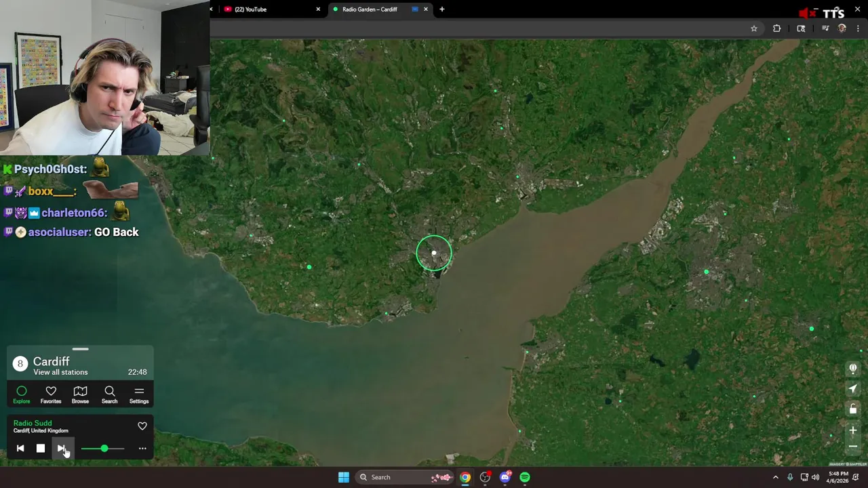Click the locate-me arrow icon
The width and height of the screenshot is (868, 488).
point(853,389)
